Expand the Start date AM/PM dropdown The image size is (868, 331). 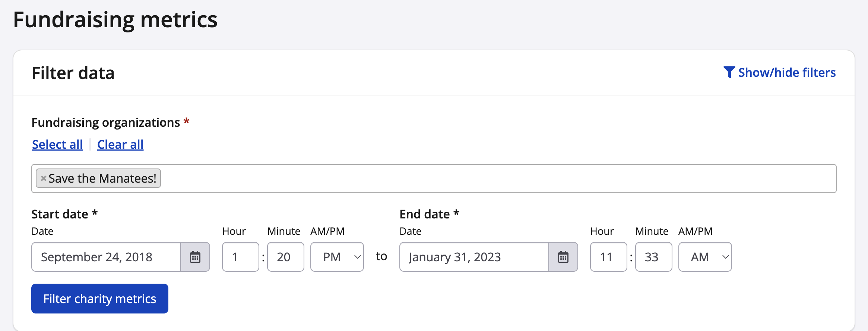(337, 257)
